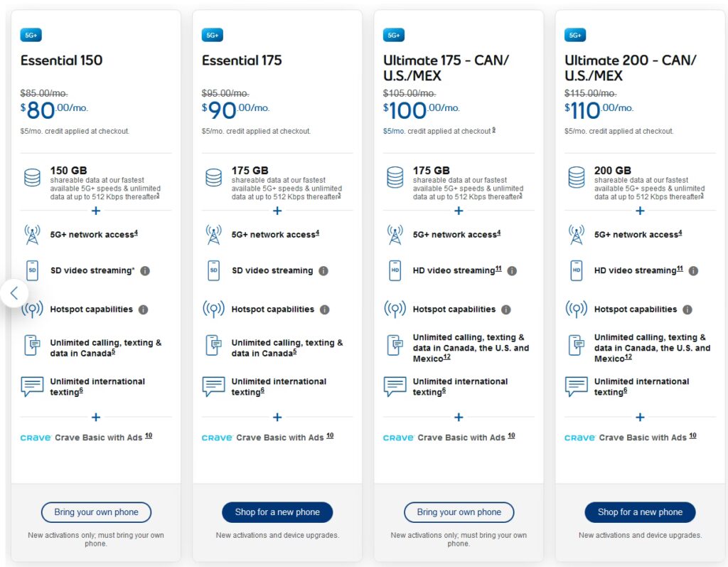Image resolution: width=728 pixels, height=567 pixels.
Task: Go to previous plans with left arrow
Action: (x=14, y=292)
